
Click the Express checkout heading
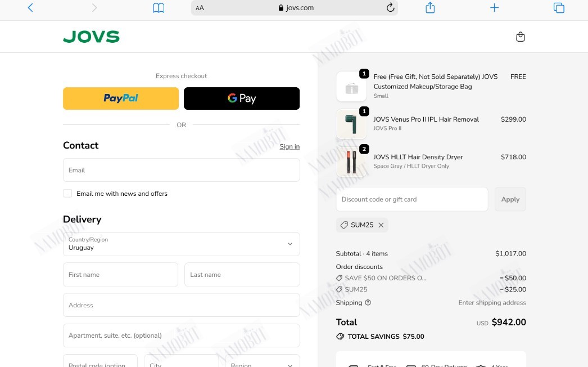[181, 76]
